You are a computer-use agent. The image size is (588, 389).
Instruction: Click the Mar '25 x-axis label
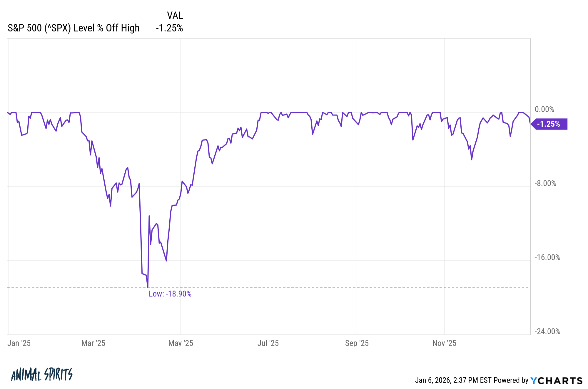[x=93, y=343]
